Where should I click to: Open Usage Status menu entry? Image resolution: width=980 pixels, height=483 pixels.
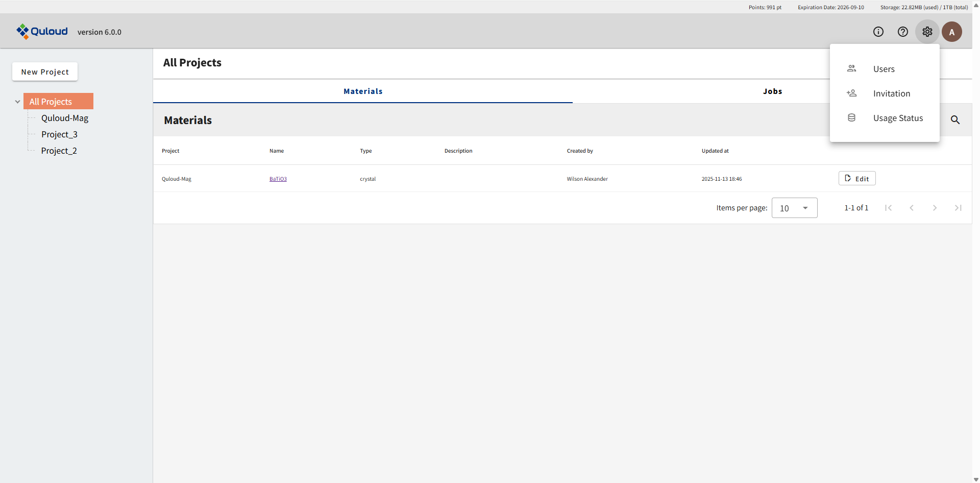[897, 118]
